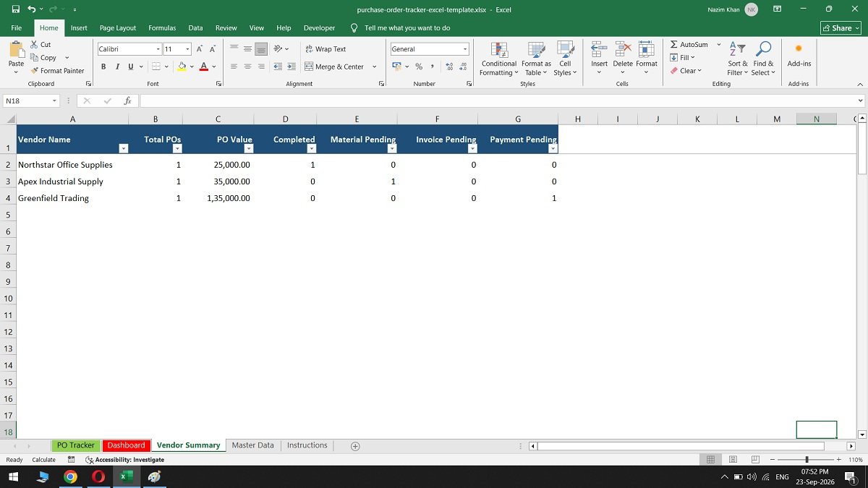Apply font color red A
The image size is (868, 488).
tap(204, 67)
